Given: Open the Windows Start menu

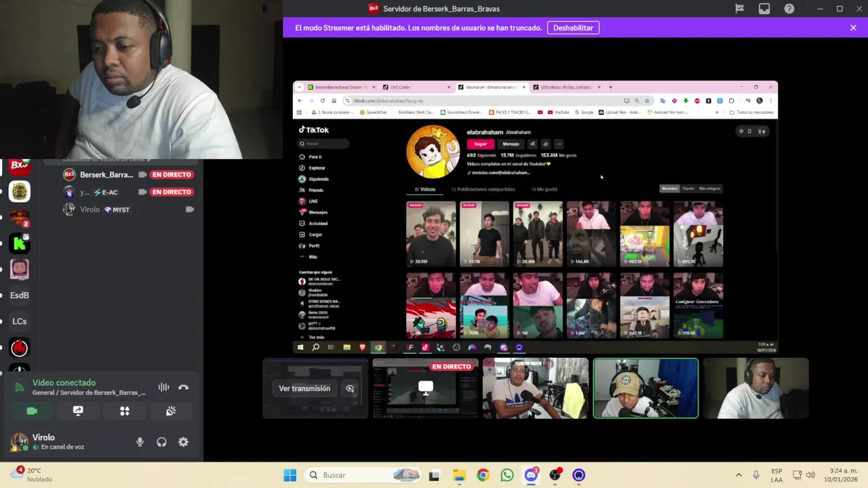Looking at the screenshot, I should coord(290,475).
